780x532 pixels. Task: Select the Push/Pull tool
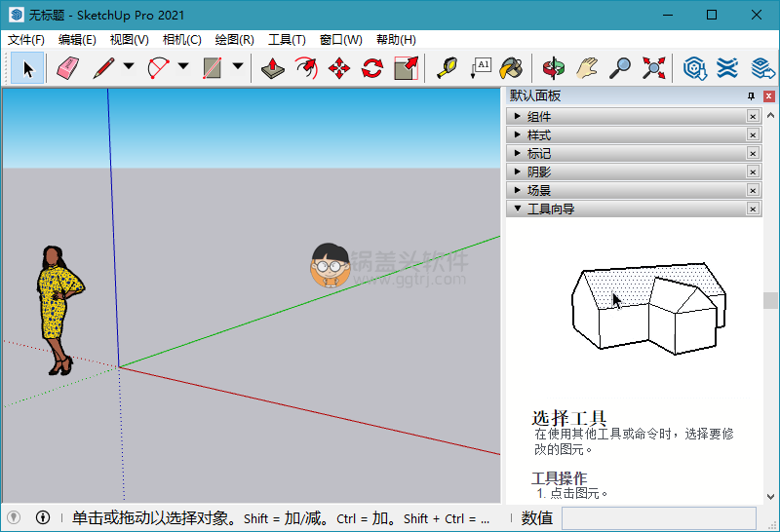coord(273,68)
